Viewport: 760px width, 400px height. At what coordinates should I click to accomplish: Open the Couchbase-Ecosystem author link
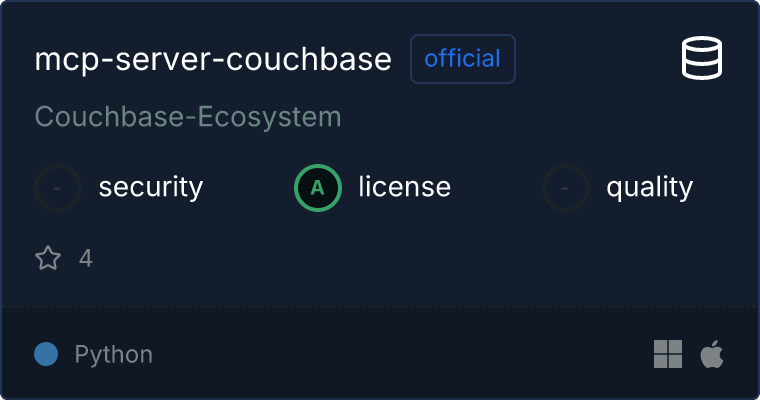click(188, 117)
